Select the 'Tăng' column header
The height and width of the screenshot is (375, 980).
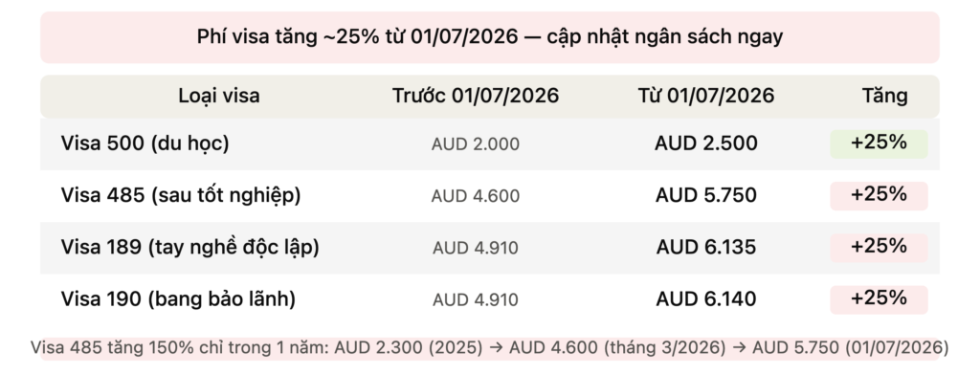point(884,96)
